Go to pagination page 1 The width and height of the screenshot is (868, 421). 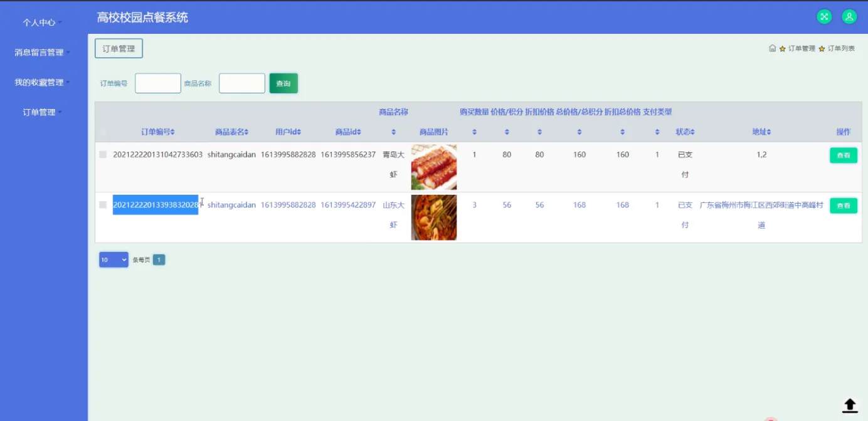pos(159,259)
